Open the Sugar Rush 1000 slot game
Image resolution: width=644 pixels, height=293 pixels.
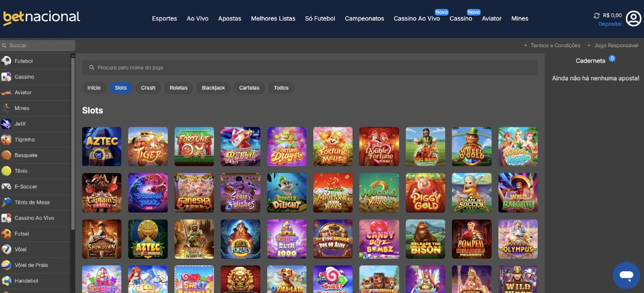(287, 239)
